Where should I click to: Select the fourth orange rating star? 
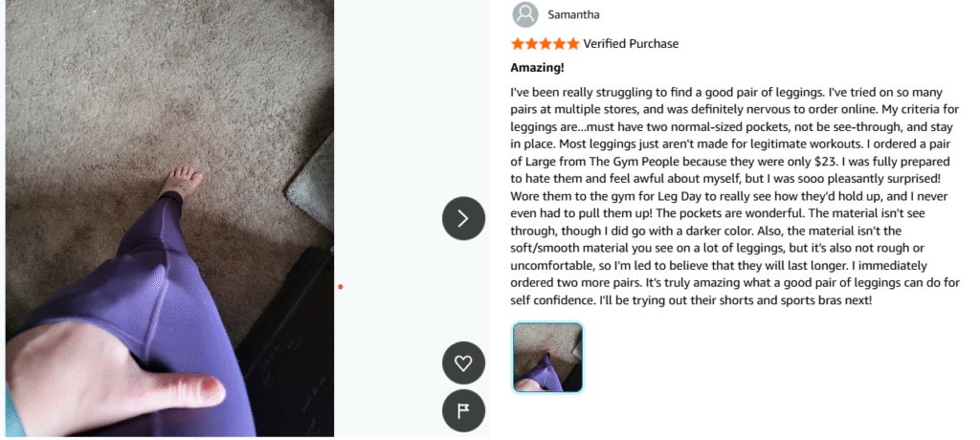tap(559, 44)
